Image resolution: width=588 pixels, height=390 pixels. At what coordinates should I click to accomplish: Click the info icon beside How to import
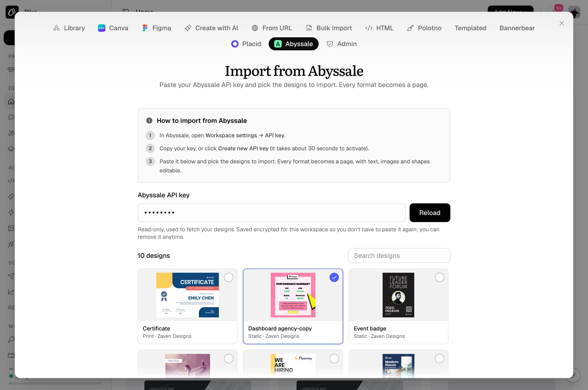(x=149, y=121)
